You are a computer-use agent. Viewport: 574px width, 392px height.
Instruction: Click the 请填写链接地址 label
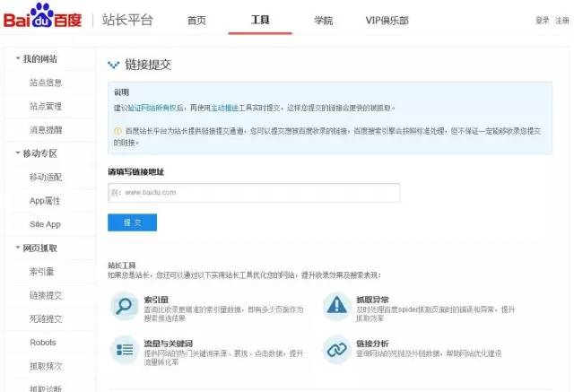click(135, 171)
